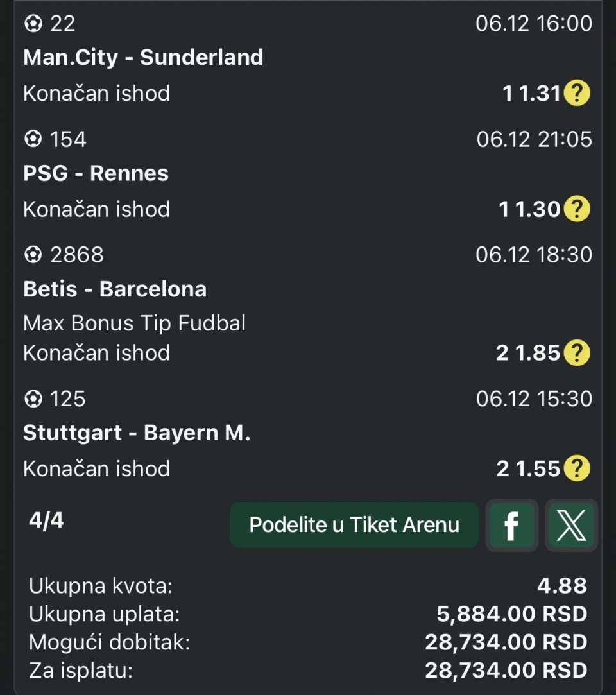Click the 4/4 ticket counter
Screen dimensions: 616x695
coord(46,520)
